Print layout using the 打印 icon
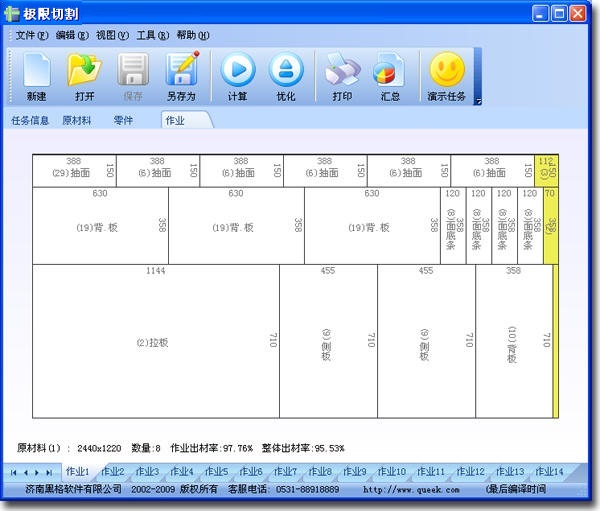 pos(342,77)
